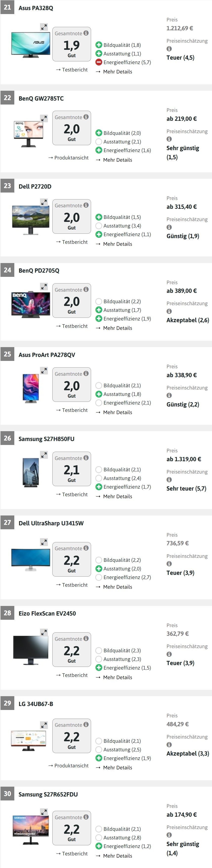Screen dimensions: 212x868
Task: Enlarge the Dell UltraSharp U3415W picture
Action: coord(44,542)
